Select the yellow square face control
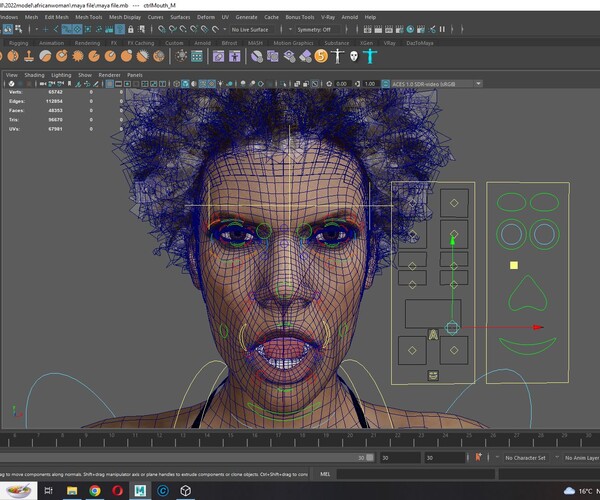600x500 pixels. tap(514, 265)
